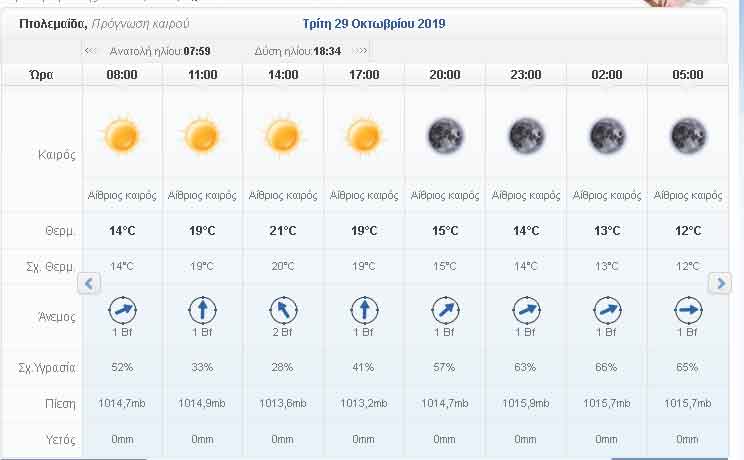This screenshot has height=460, width=744.
Task: Click the wind compass icon at 11:00
Action: pyautogui.click(x=202, y=310)
